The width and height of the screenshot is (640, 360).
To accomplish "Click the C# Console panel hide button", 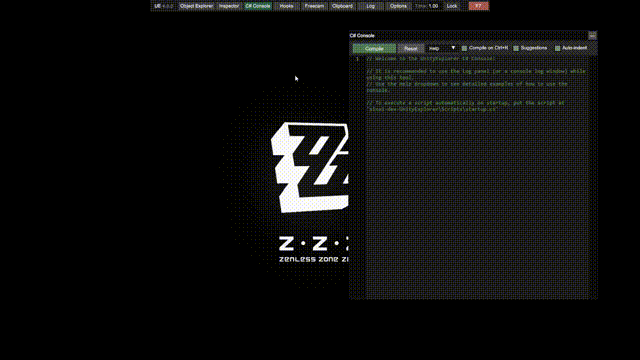I will 592,36.
